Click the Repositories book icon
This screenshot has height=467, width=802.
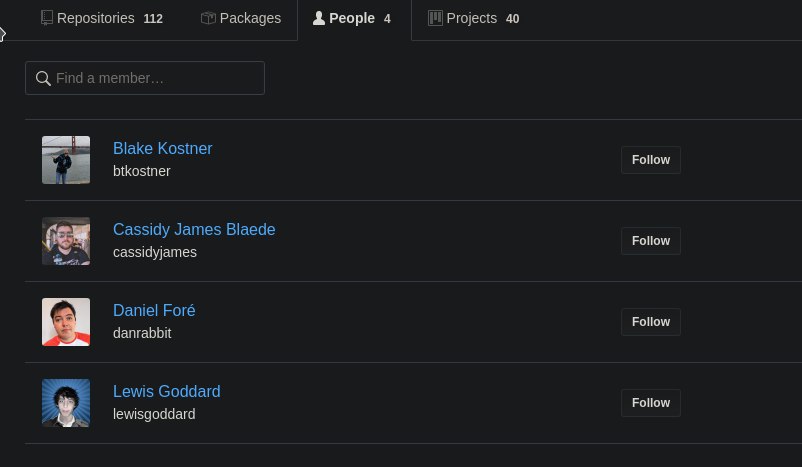[47, 18]
